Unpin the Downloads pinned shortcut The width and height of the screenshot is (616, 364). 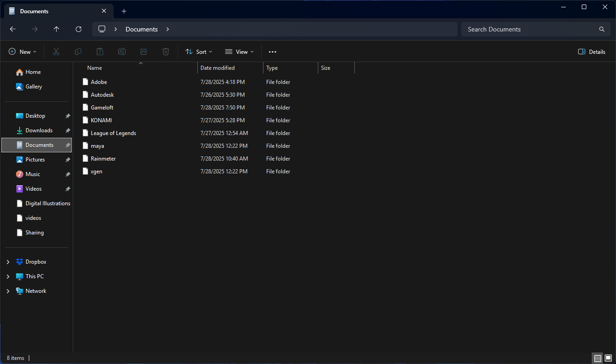coord(67,130)
